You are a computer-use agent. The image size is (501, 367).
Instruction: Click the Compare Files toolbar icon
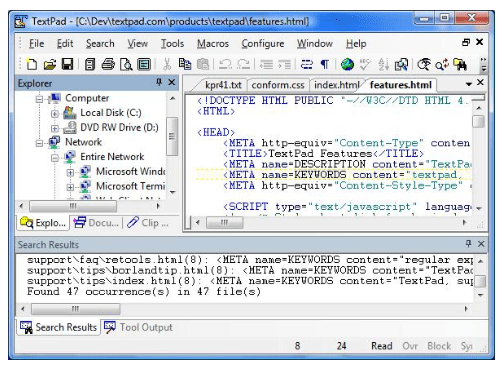[x=401, y=64]
